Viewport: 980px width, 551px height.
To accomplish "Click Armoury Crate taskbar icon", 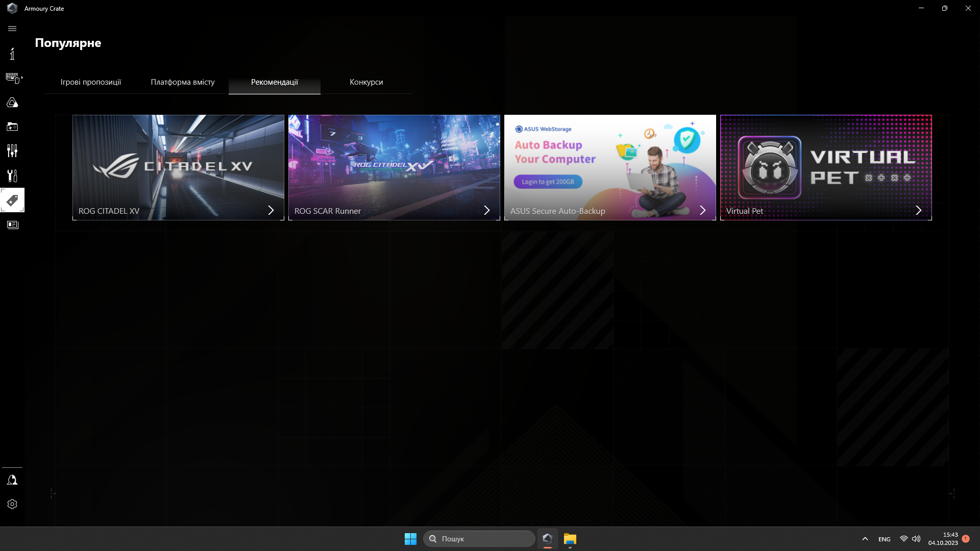I will pos(548,539).
